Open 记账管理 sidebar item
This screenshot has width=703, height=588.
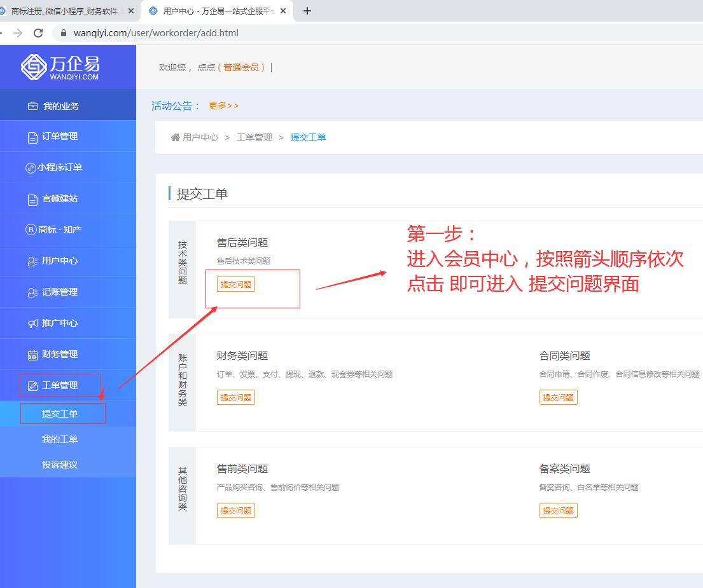68,292
